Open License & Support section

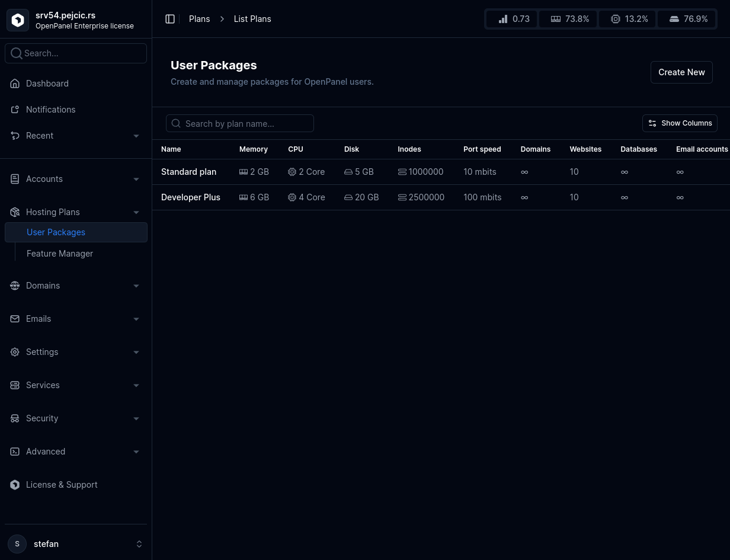pyautogui.click(x=62, y=485)
